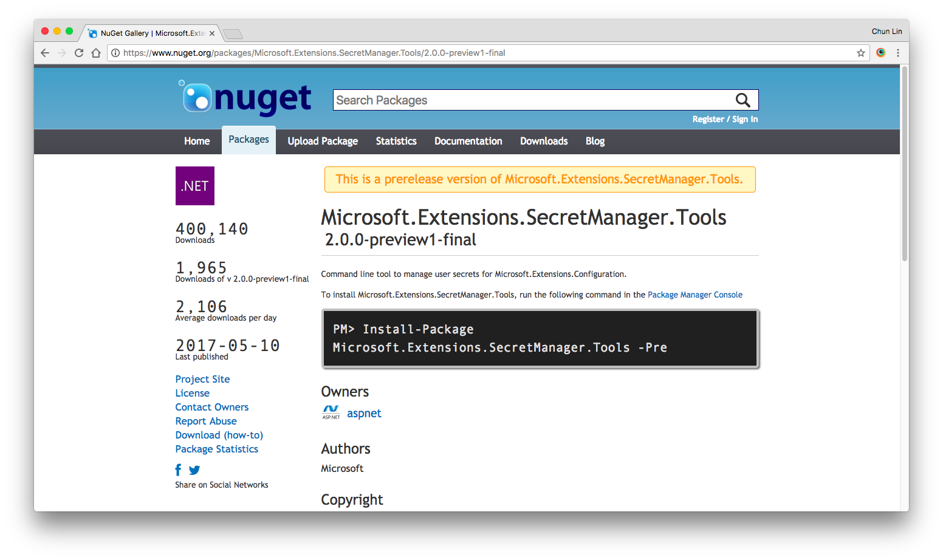Open site information icon in address bar

[x=115, y=53]
